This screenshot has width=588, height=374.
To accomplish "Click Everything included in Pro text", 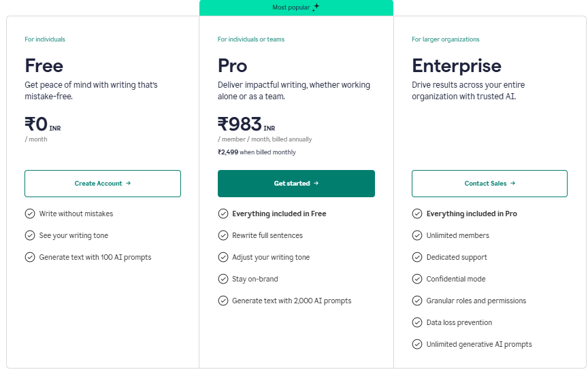I will click(472, 214).
